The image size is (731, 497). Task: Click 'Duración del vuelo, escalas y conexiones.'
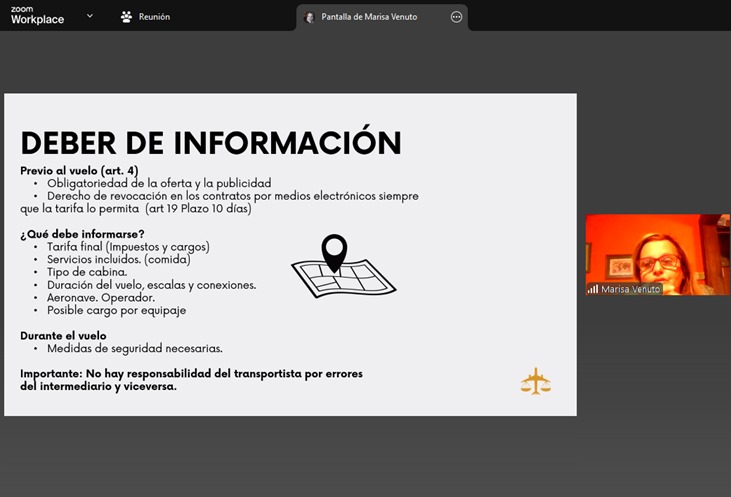coord(152,285)
